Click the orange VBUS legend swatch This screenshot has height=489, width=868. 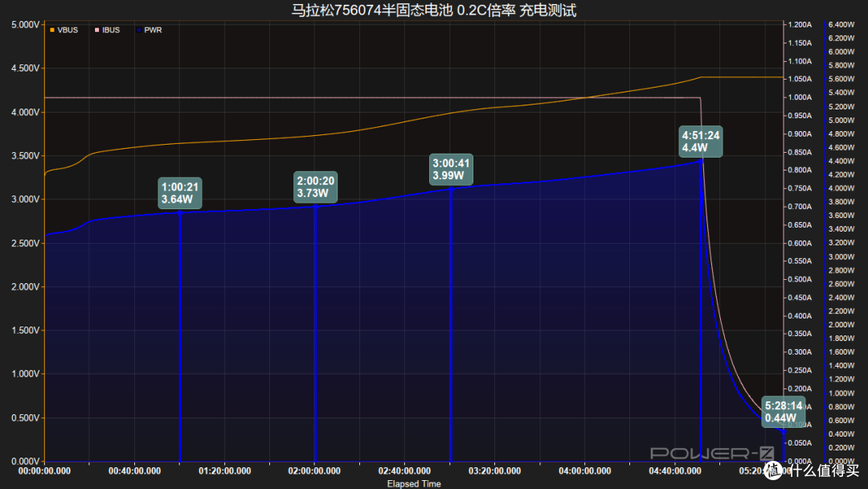point(52,30)
